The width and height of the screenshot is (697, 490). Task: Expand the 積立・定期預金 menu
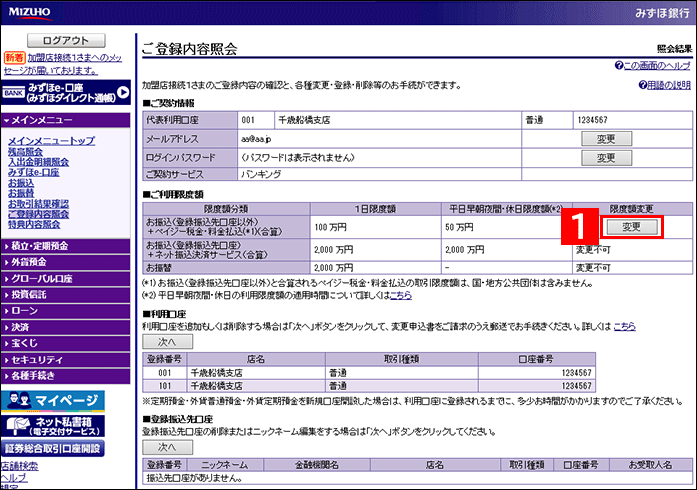(x=66, y=246)
